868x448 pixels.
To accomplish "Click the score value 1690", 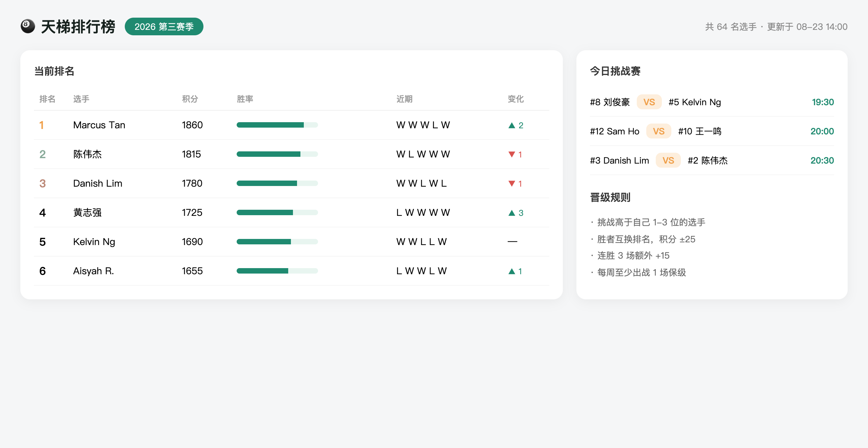I will click(192, 242).
